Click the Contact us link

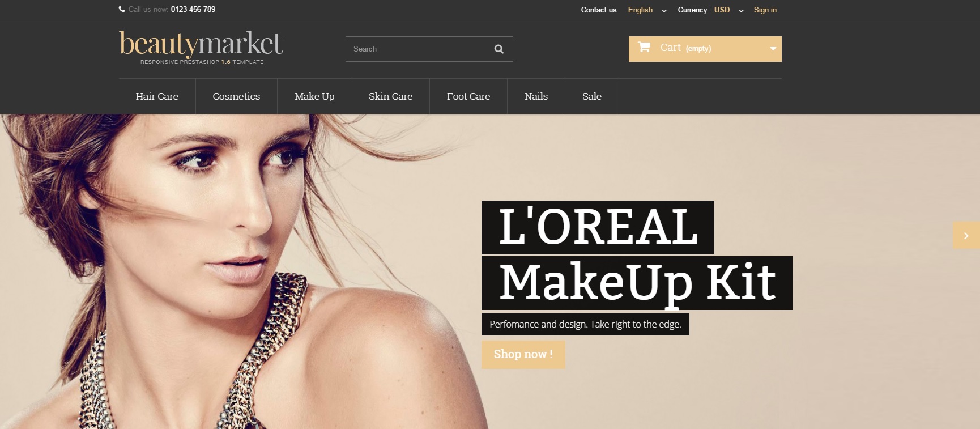599,10
